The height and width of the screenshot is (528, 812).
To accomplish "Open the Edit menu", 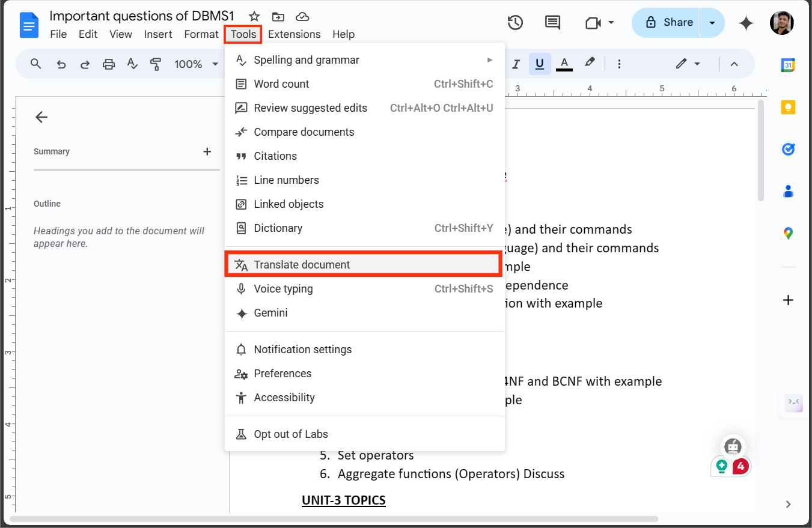I will (x=88, y=34).
